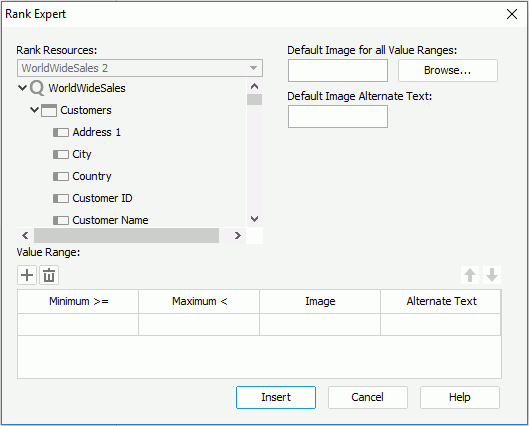Click the Insert button
The image size is (529, 426).
coord(276,397)
